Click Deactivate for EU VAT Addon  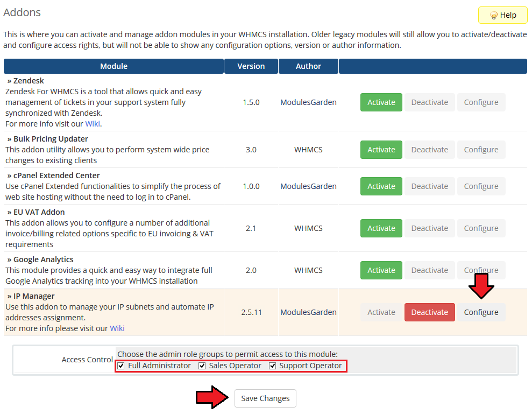(430, 228)
